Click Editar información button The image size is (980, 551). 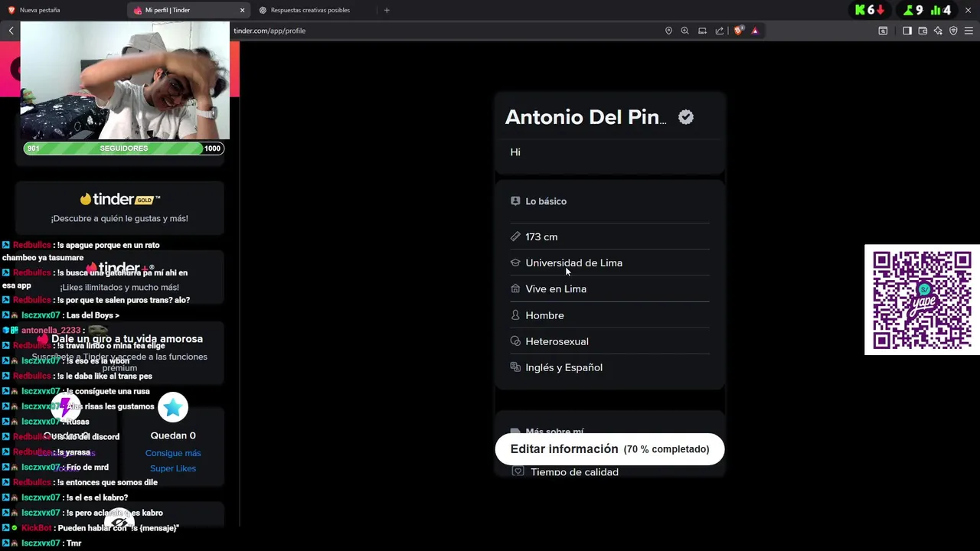click(x=609, y=449)
